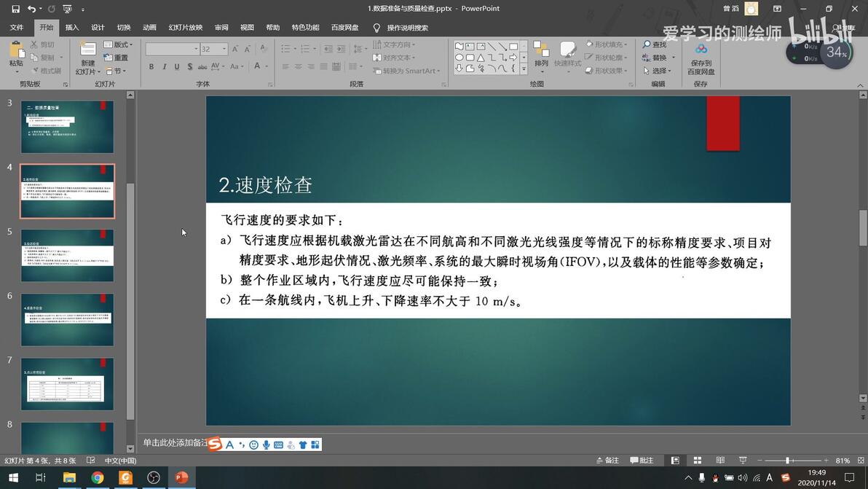Viewport: 868px width, 489px height.
Task: Expand the shapes gallery more arrow
Action: click(x=524, y=70)
